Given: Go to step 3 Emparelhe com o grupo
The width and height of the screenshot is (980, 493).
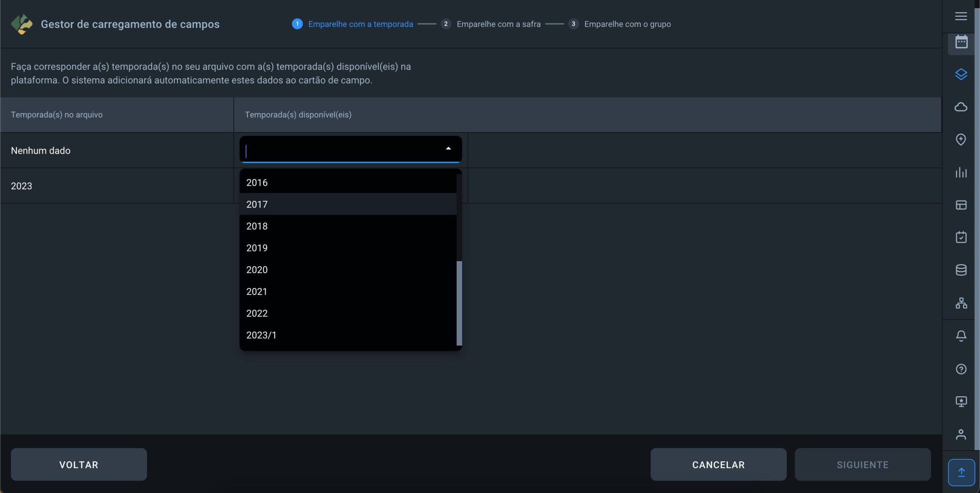Looking at the screenshot, I should point(627,24).
